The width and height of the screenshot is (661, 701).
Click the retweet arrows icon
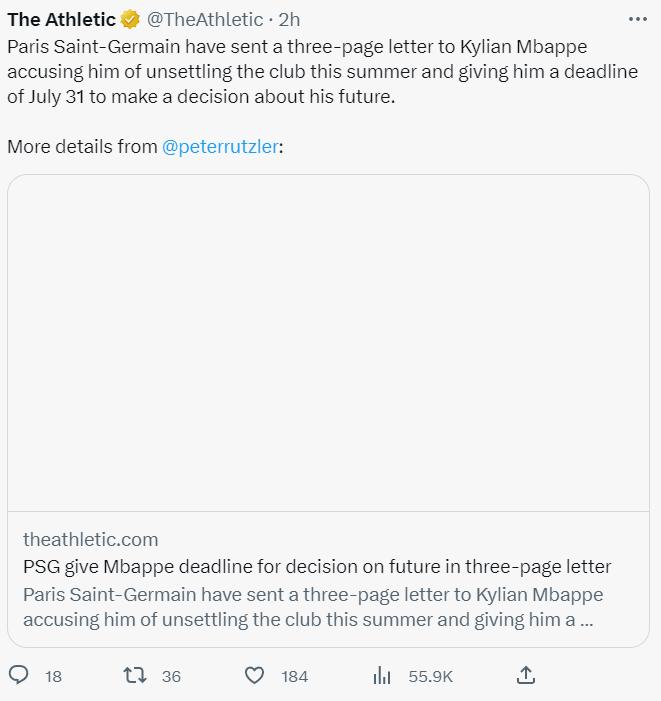[x=134, y=675]
